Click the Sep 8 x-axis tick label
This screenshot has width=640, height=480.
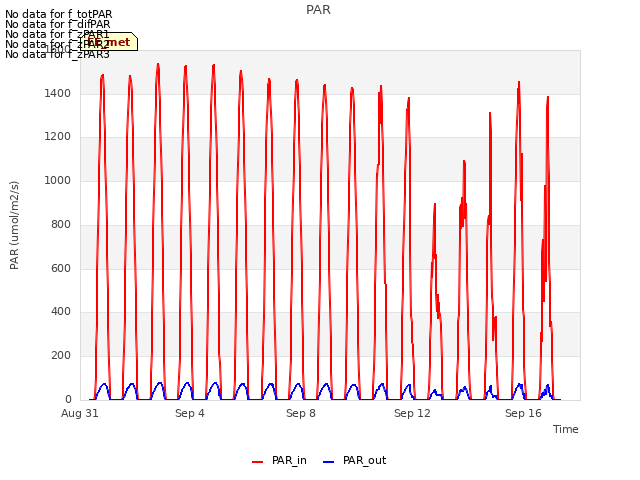[x=301, y=413]
